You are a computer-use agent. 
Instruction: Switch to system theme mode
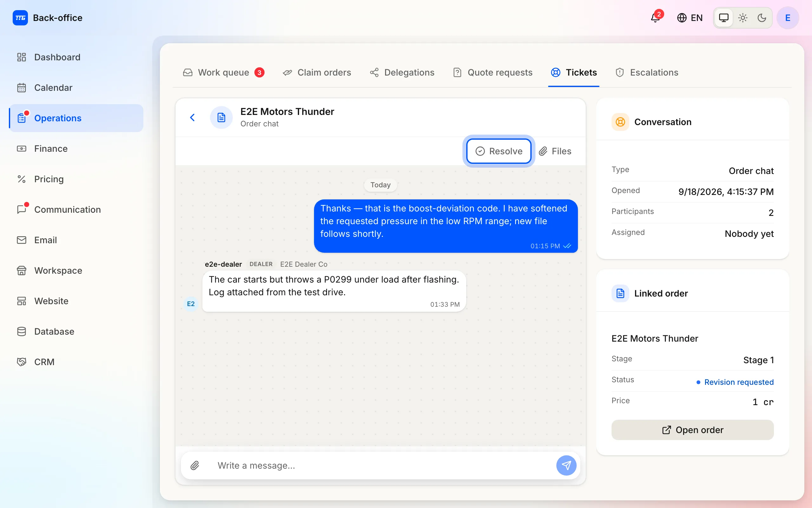[x=724, y=18]
